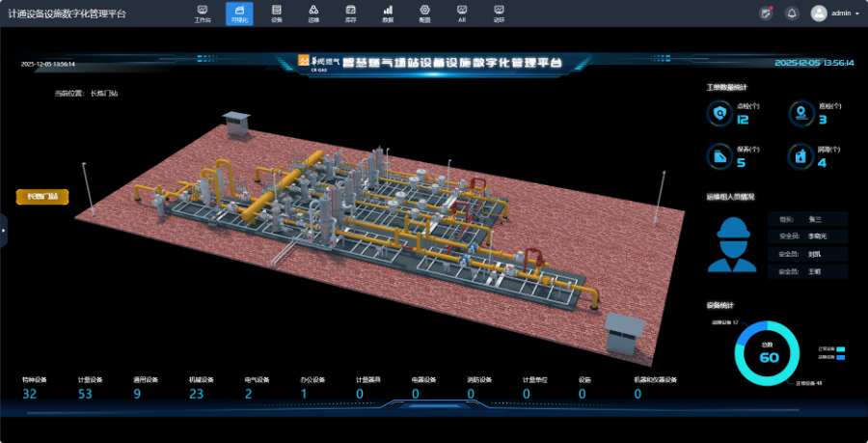
Task: Expand the admin user dropdown
Action: 835,14
